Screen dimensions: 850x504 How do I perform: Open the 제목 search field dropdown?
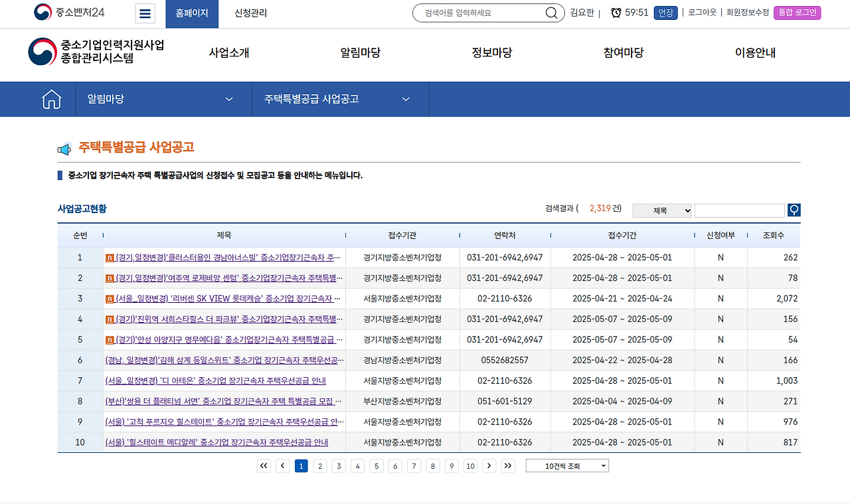click(x=661, y=210)
